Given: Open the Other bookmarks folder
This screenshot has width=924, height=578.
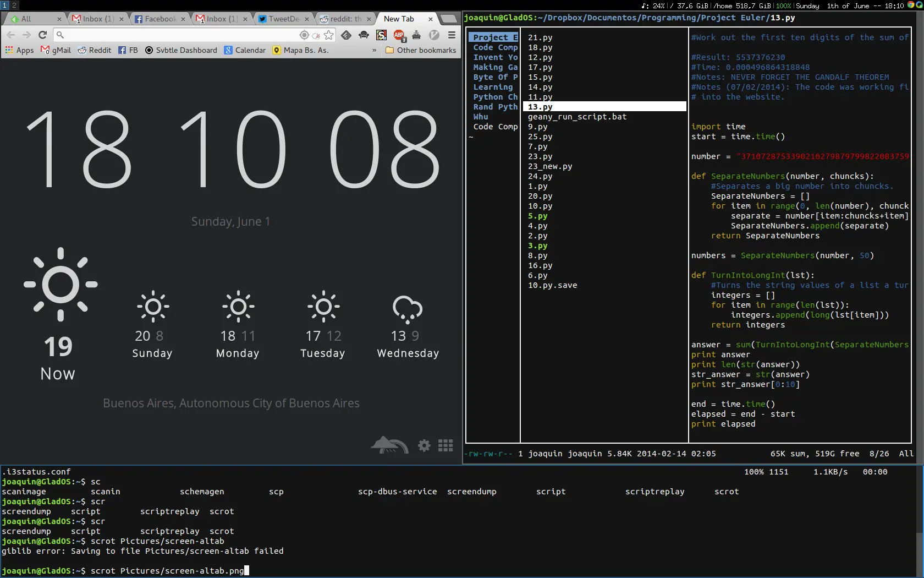Looking at the screenshot, I should [x=421, y=50].
